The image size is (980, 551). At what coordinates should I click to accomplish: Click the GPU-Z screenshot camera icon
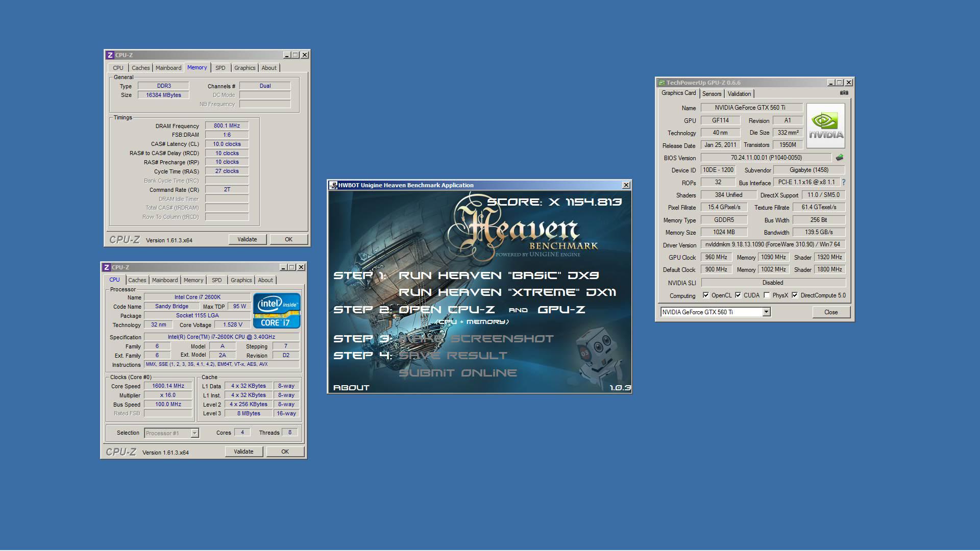point(844,93)
